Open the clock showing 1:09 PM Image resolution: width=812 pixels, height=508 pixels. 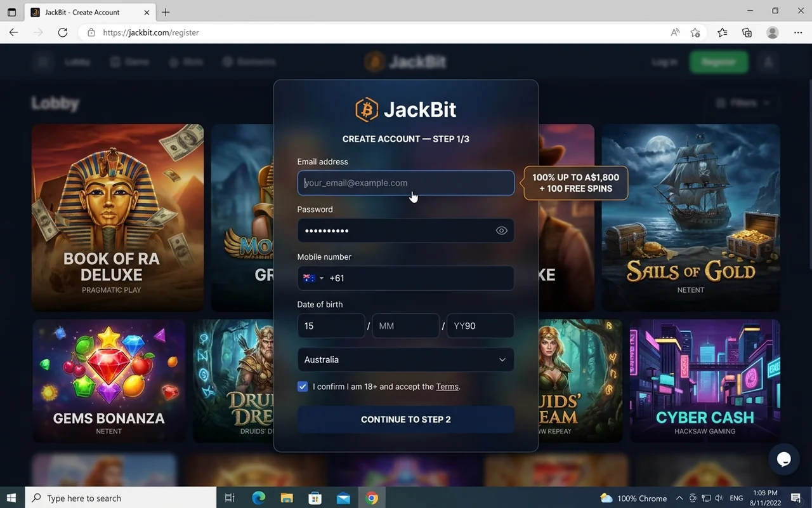[765, 498]
